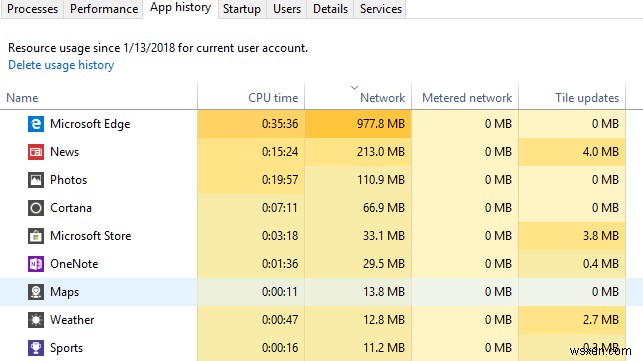Click Cortana's tile updates 0 MB cell
Screen dimensions: 643x361
click(x=572, y=208)
